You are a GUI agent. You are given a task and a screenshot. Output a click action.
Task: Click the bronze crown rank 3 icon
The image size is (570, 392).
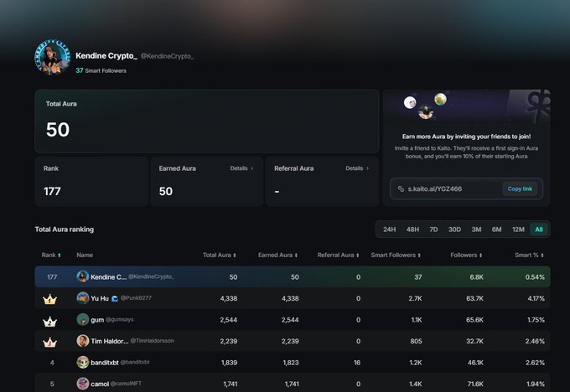49,343
